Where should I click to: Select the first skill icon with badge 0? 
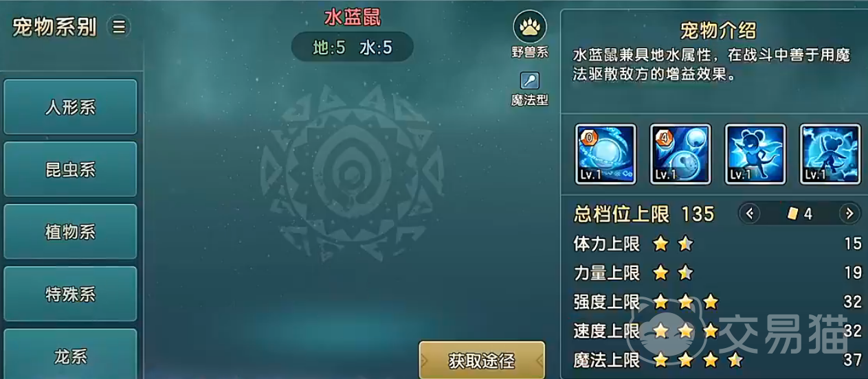(605, 154)
